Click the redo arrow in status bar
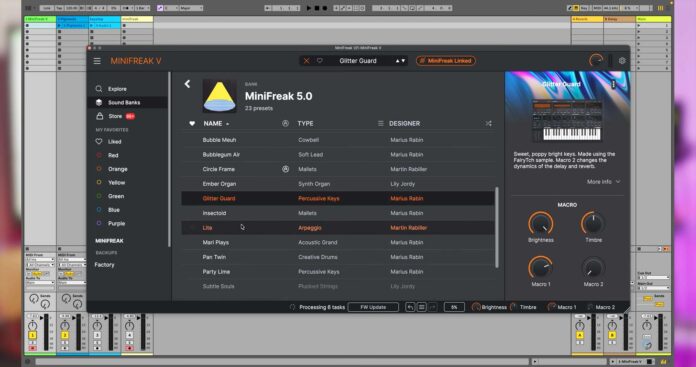 click(x=433, y=307)
